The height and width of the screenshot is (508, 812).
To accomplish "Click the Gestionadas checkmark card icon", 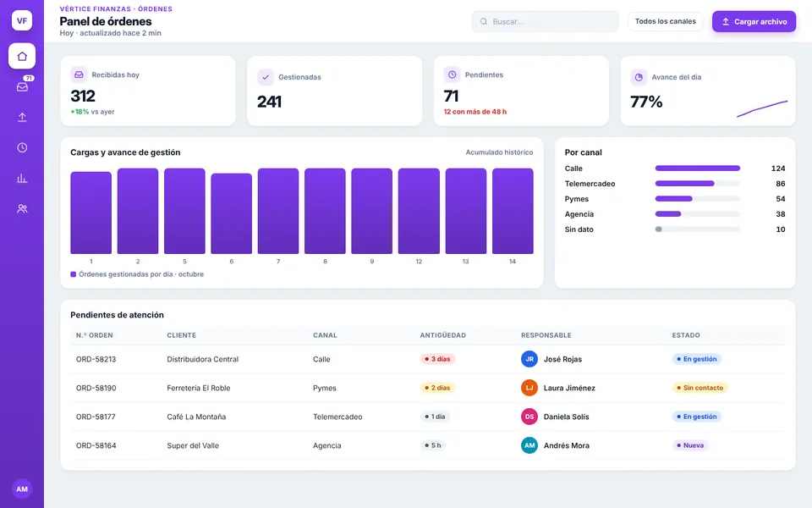I will coord(265,77).
